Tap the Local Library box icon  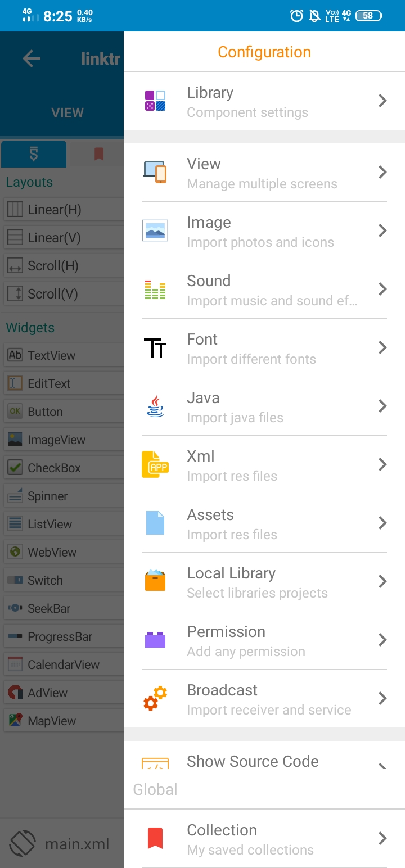tap(155, 581)
